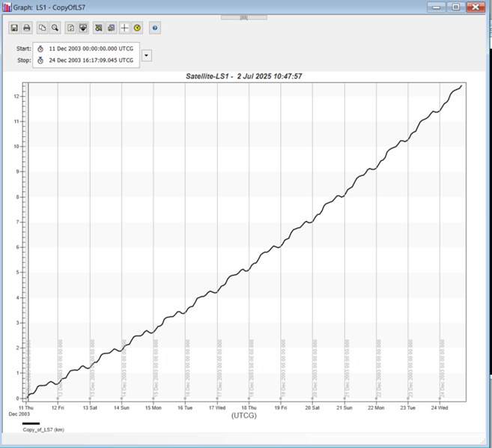The height and width of the screenshot is (448, 492).
Task: Click the dark down-arrow toolbar icon
Action: [83, 28]
